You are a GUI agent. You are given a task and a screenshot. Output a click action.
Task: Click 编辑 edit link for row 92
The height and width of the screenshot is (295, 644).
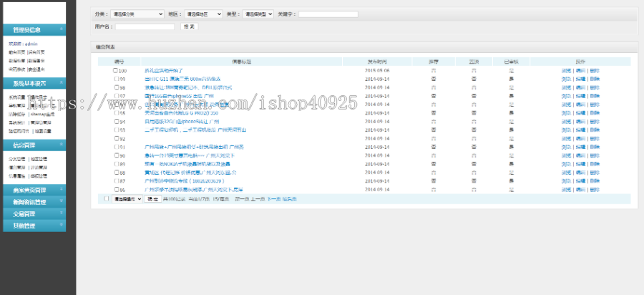[580, 138]
